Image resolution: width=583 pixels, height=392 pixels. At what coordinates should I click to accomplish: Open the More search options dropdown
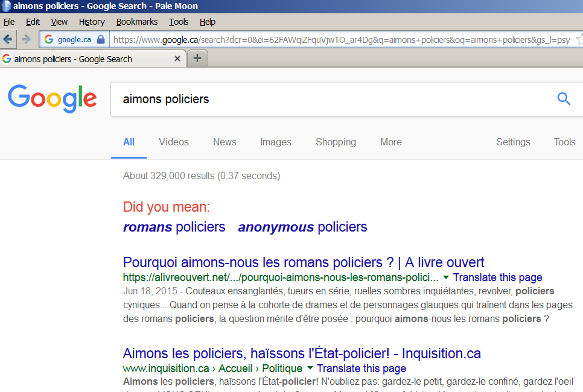(x=390, y=142)
